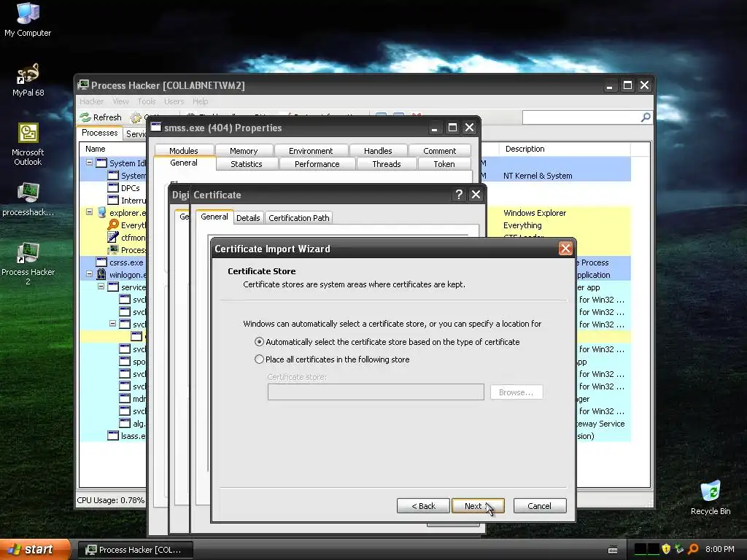
Task: Click the winlogon process icon
Action: point(101,274)
